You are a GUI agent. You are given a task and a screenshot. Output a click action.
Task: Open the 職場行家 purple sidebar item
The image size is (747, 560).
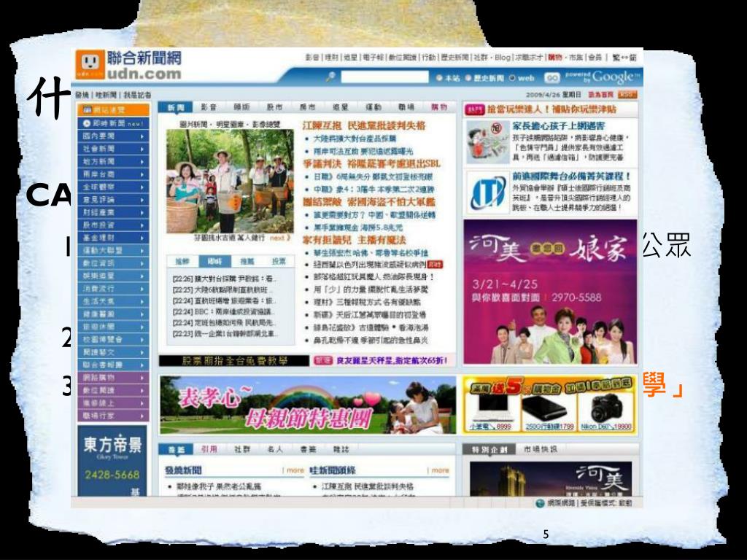[113, 416]
